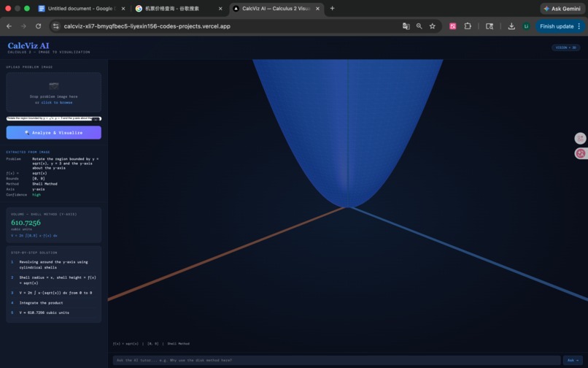Click the Ask the AI tutor input field

pyautogui.click(x=336, y=360)
